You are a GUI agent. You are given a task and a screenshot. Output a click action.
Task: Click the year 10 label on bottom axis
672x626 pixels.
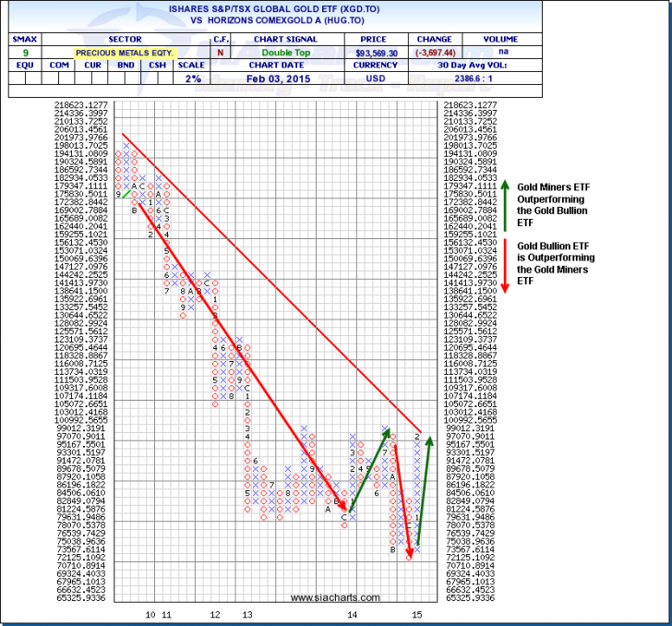click(x=150, y=614)
